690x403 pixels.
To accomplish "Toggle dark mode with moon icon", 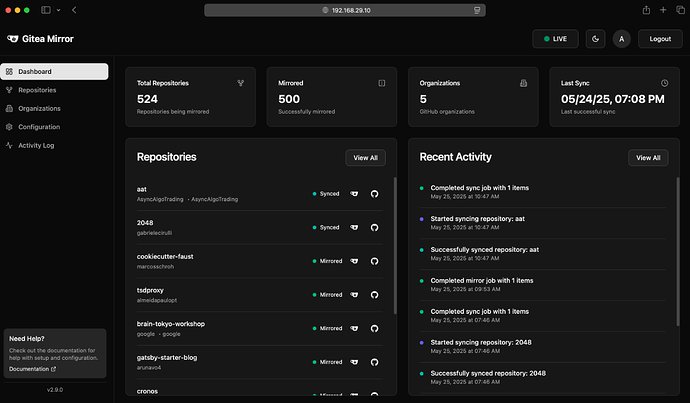I will pos(596,39).
